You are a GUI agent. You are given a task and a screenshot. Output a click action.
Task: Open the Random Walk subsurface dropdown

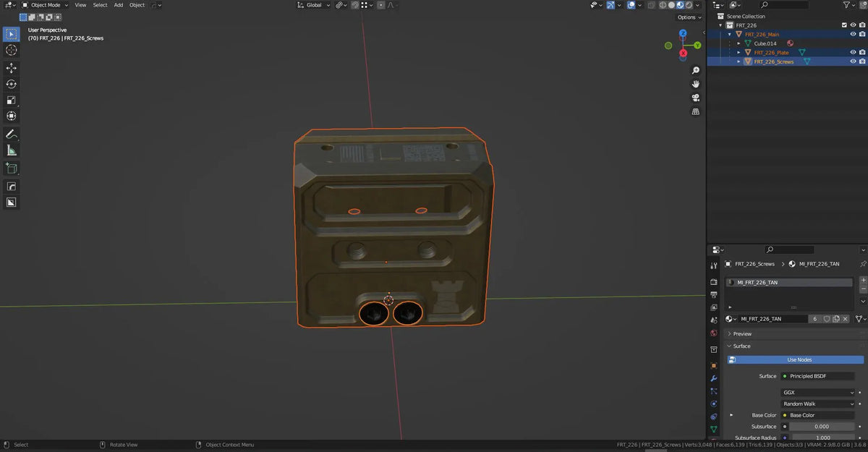pyautogui.click(x=818, y=404)
